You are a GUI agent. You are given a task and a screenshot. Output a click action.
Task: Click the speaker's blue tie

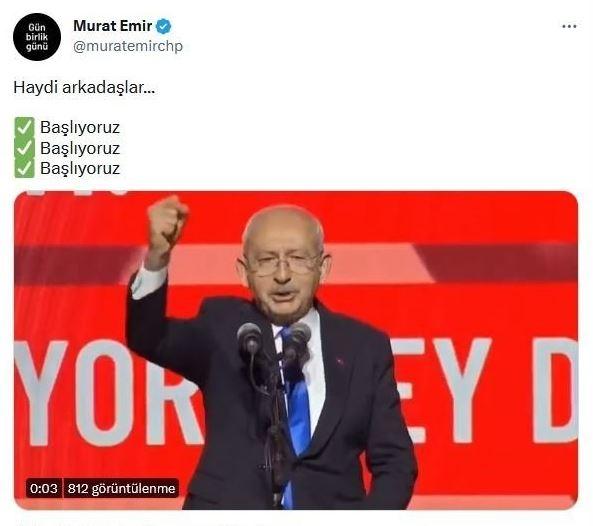point(296,401)
